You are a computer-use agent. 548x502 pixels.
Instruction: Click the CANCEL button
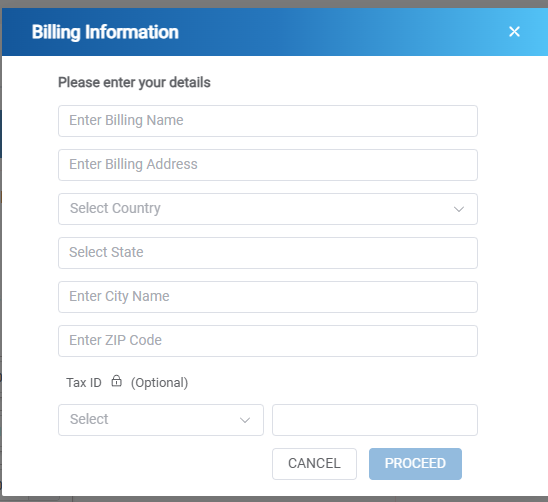[x=314, y=464]
